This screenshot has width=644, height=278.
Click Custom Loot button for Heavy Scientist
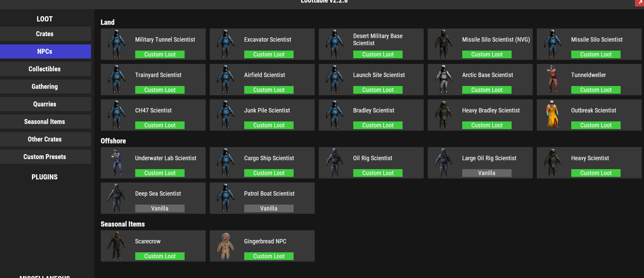pyautogui.click(x=595, y=173)
